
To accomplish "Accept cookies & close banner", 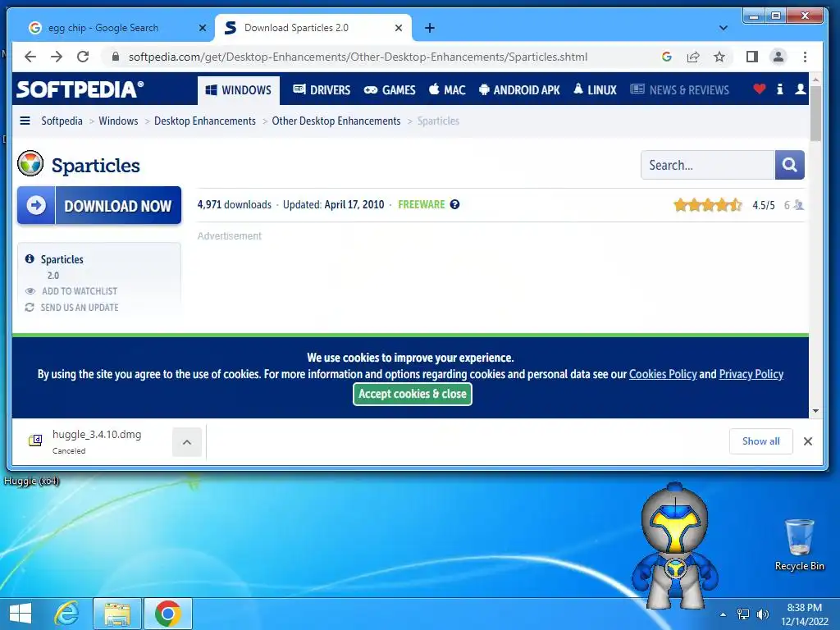I will [x=413, y=394].
